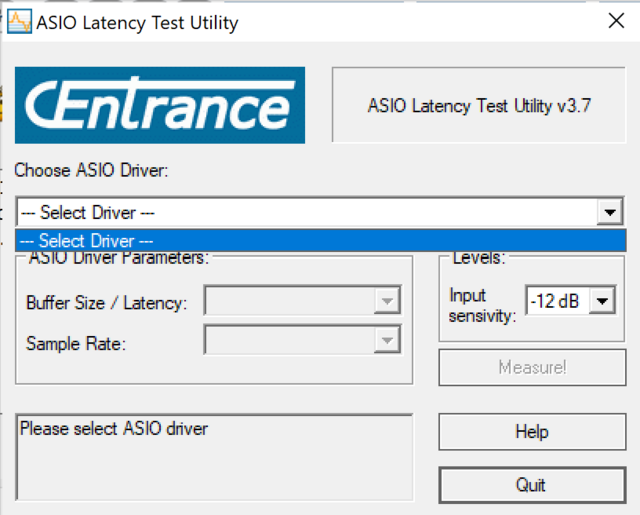This screenshot has width=640, height=515.
Task: Click the ASIO Latency Test Utility v3.7 label
Action: coord(479,106)
